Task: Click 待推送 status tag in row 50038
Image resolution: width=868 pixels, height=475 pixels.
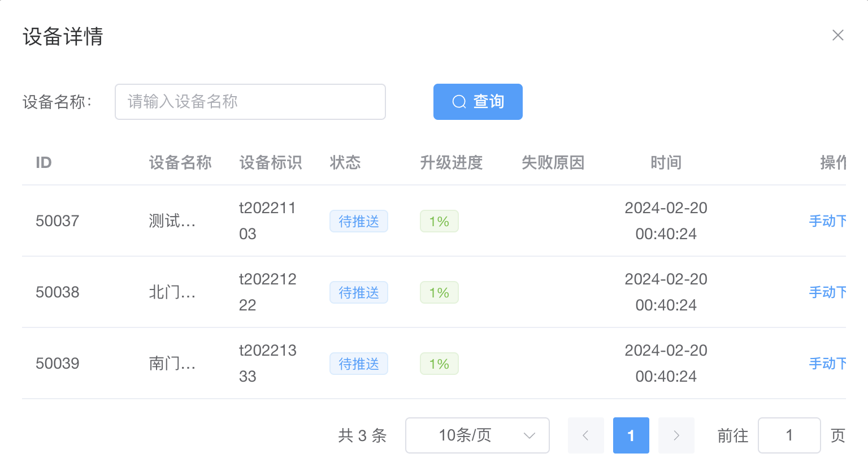Action: point(359,292)
